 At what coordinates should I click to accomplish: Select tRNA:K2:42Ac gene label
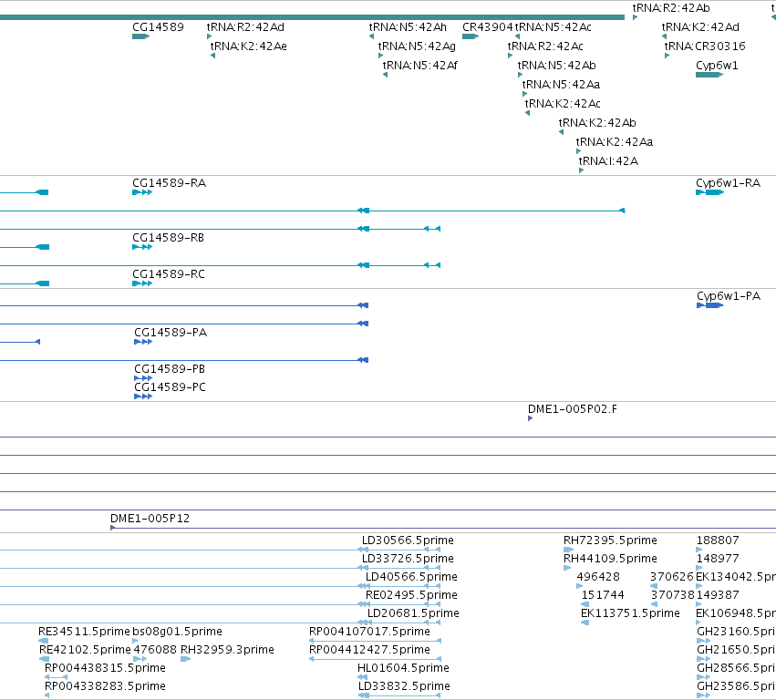[563, 104]
